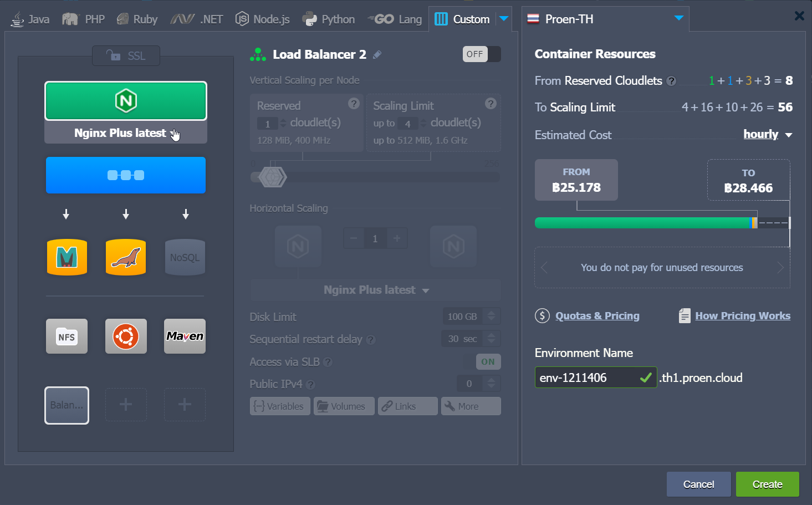Click the blue application servers block
Viewport: 812px width, 505px height.
pos(126,175)
